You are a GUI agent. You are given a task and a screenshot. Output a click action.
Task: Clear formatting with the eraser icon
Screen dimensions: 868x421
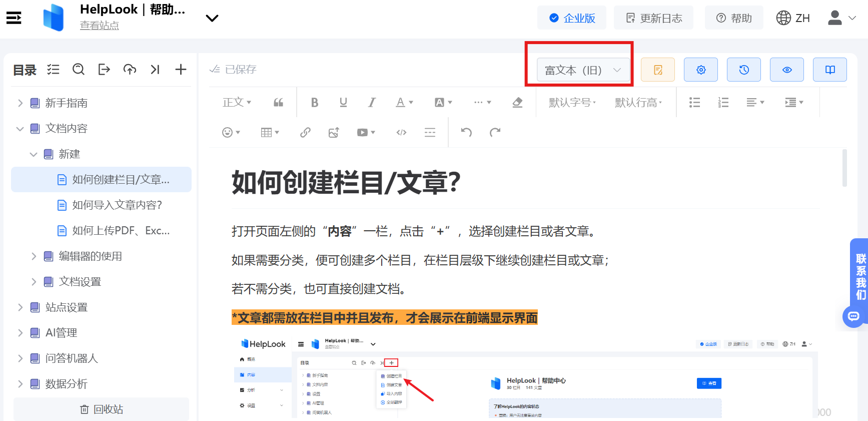518,103
